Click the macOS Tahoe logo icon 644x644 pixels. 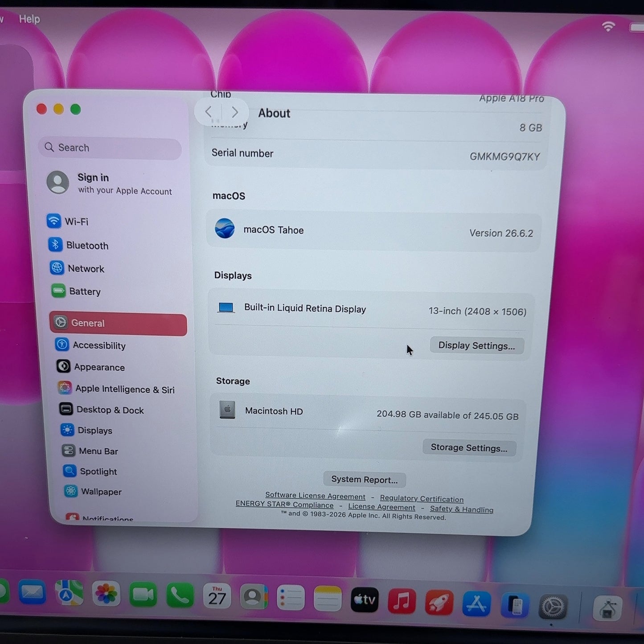point(225,228)
